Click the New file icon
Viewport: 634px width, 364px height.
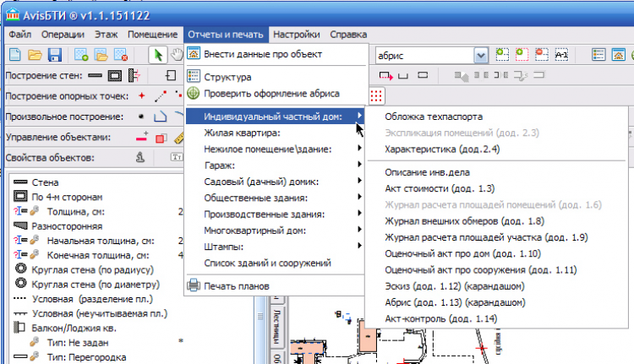pyautogui.click(x=14, y=55)
